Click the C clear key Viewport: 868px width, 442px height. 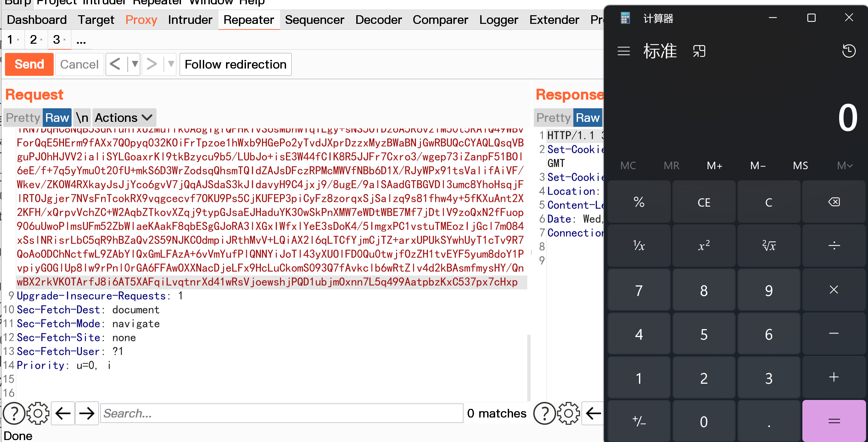click(768, 202)
